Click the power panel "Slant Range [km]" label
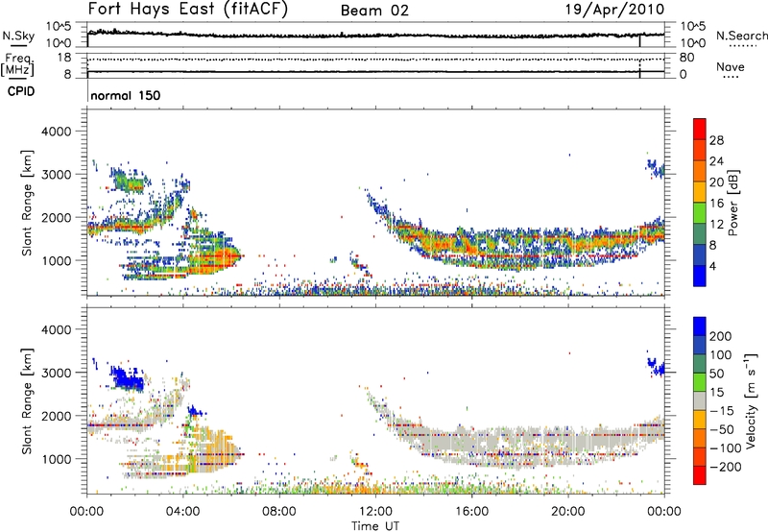This screenshot has width=768, height=532. [27, 203]
